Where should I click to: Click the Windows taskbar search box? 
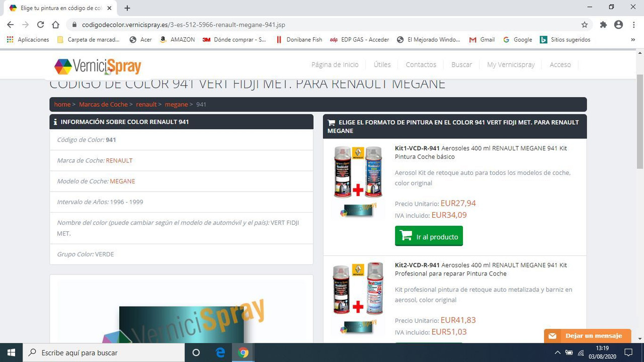pyautogui.click(x=104, y=352)
